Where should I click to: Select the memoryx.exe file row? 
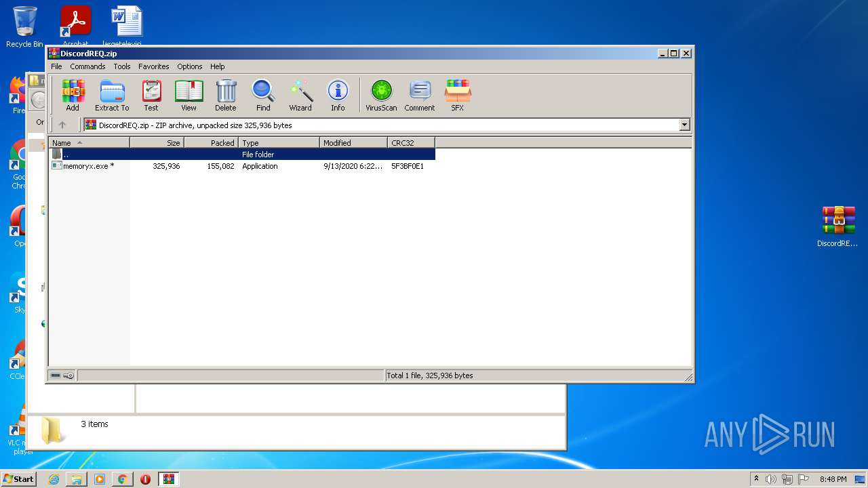point(242,166)
